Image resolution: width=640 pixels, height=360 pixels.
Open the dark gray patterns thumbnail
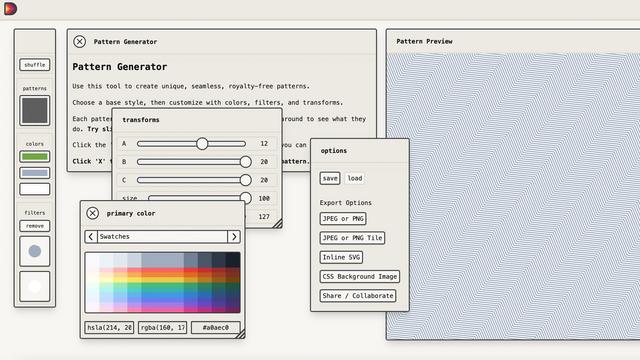[35, 110]
